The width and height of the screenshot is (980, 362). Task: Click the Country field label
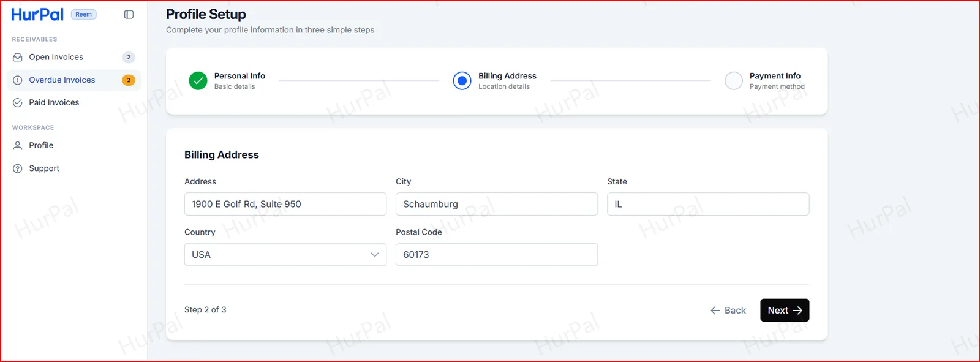pyautogui.click(x=200, y=232)
